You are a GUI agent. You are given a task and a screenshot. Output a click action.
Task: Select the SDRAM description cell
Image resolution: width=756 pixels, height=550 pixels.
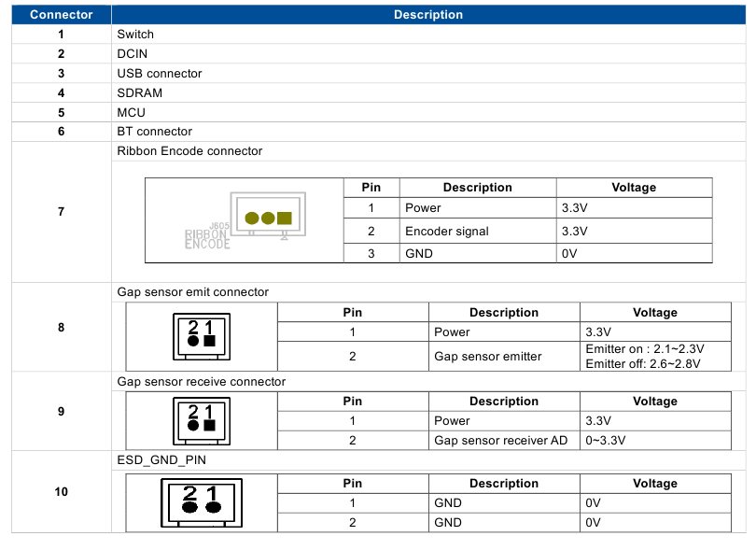(138, 92)
